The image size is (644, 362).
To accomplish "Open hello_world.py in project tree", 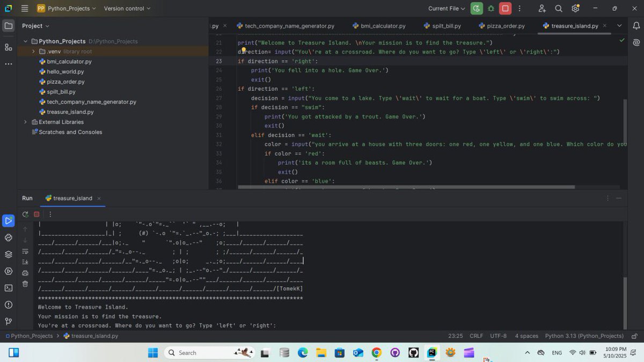I will coord(65,71).
